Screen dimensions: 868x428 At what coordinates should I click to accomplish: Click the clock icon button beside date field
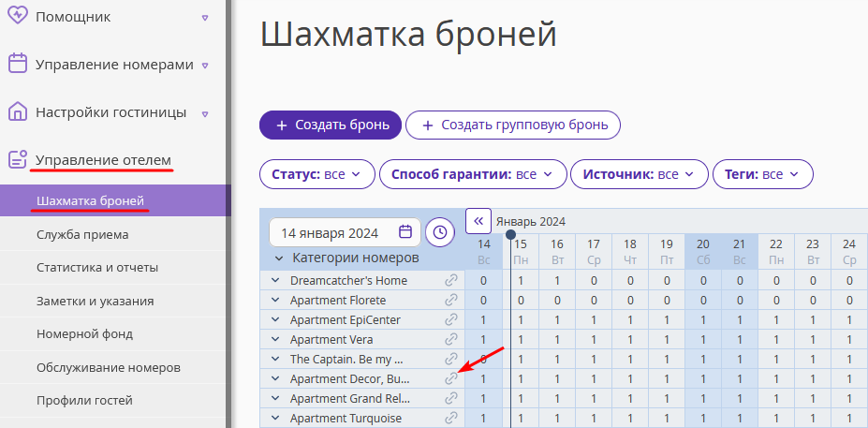[440, 232]
